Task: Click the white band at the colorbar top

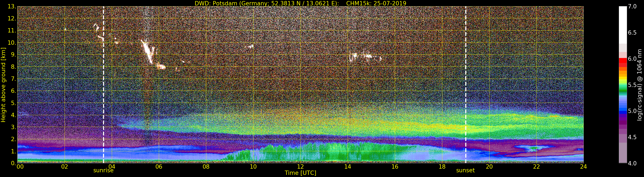Action: point(623,25)
